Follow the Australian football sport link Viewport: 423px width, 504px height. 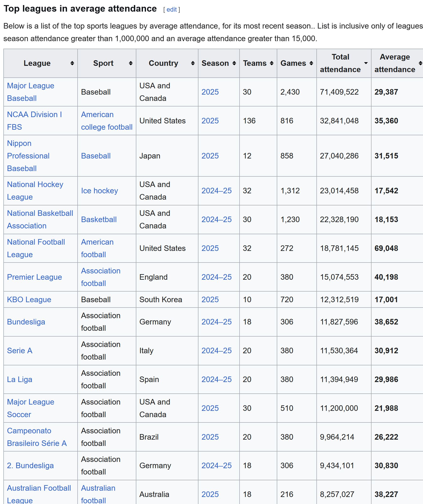pyautogui.click(x=98, y=494)
